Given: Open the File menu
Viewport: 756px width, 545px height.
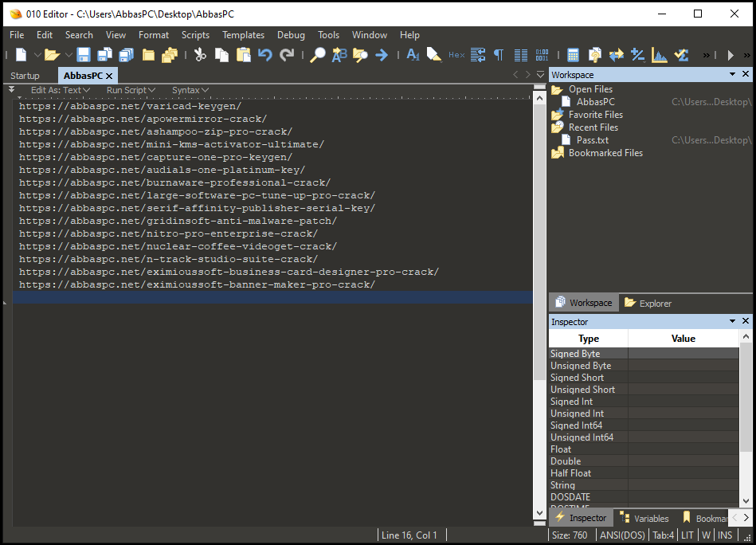Looking at the screenshot, I should pyautogui.click(x=17, y=35).
